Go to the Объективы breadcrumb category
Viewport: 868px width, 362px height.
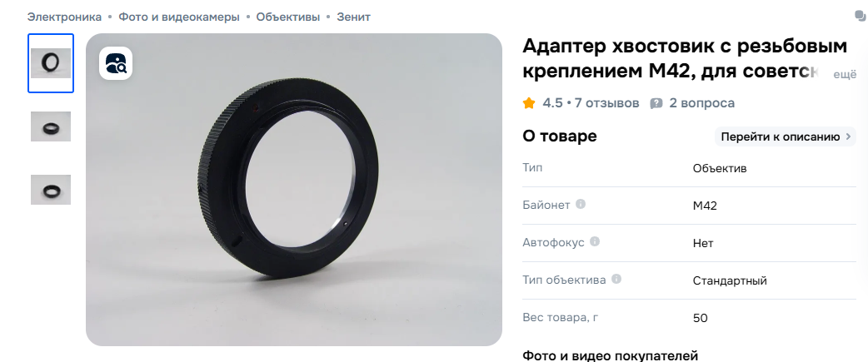point(288,17)
